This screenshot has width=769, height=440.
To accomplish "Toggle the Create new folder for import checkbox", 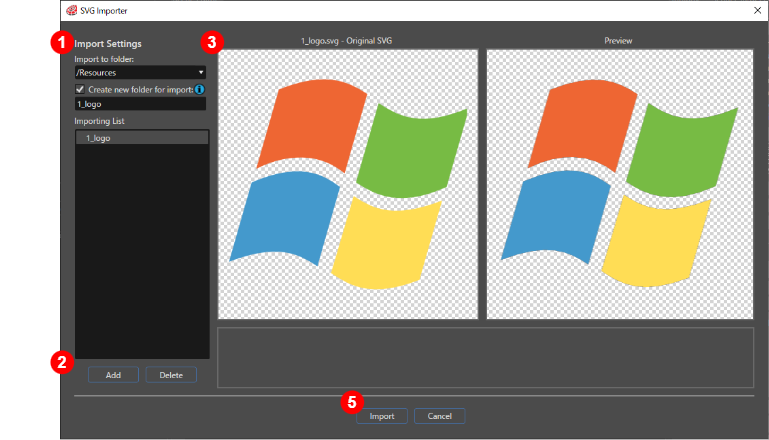I will click(80, 89).
